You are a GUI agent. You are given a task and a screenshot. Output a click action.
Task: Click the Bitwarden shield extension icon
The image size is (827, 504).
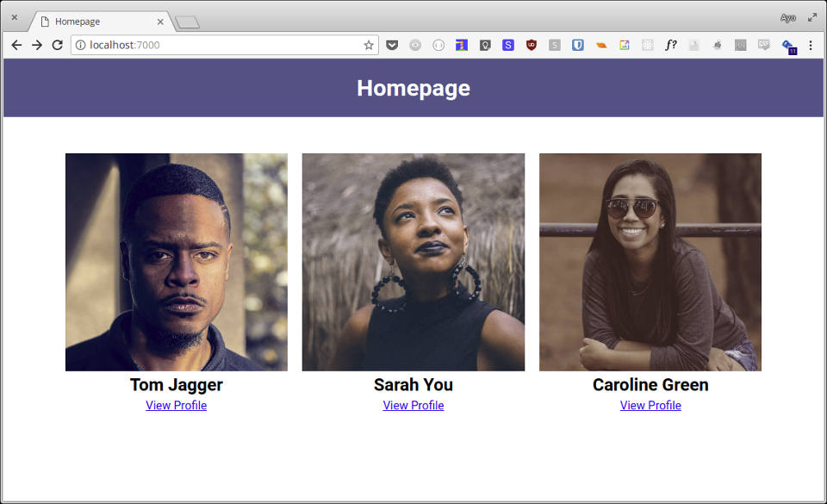click(577, 46)
